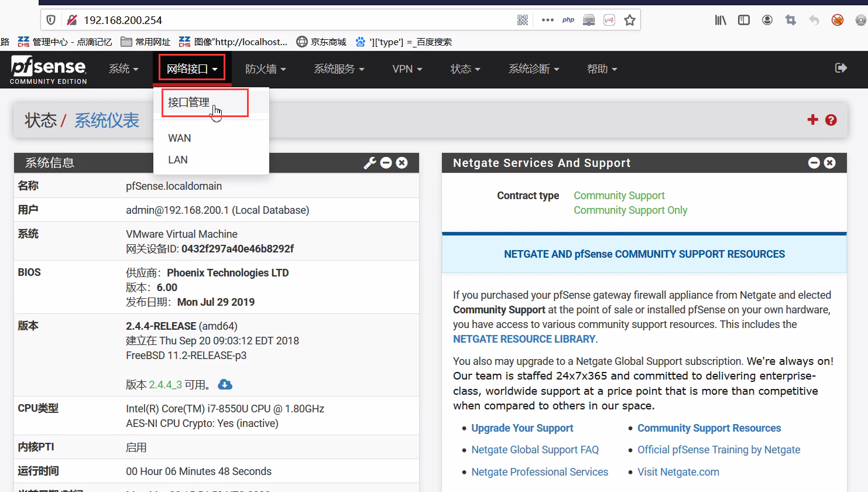Open the 京东商城 bookmark
Screen dimensions: 868x492
point(321,42)
